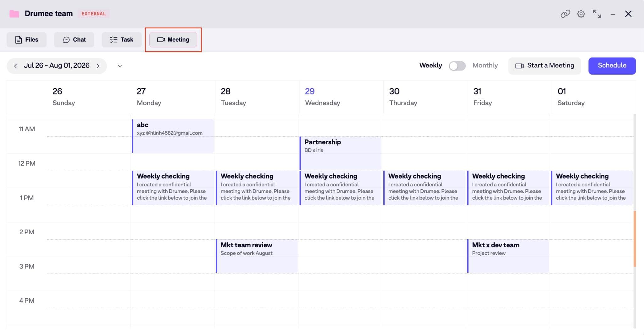644x335 pixels.
Task: Toggle the Weekly/Monthly view switch
Action: 457,66
